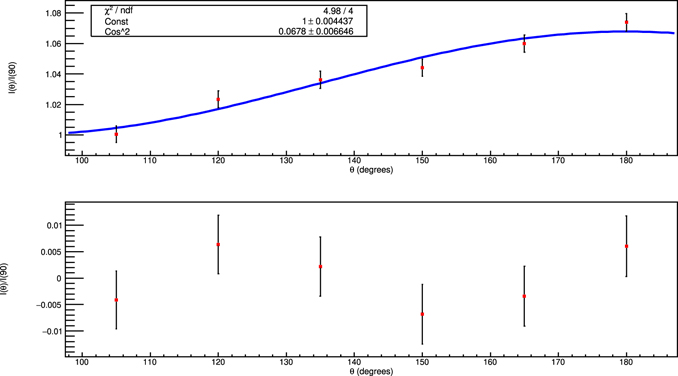Click x-axis label 130 in bottom plot
The width and height of the screenshot is (678, 376).
[286, 362]
